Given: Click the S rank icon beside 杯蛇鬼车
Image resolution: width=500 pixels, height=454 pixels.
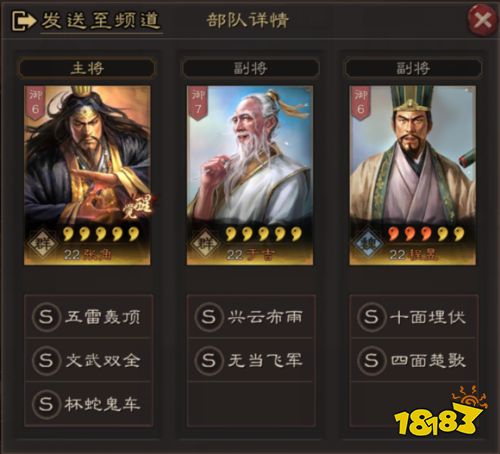Looking at the screenshot, I should click(x=46, y=404).
